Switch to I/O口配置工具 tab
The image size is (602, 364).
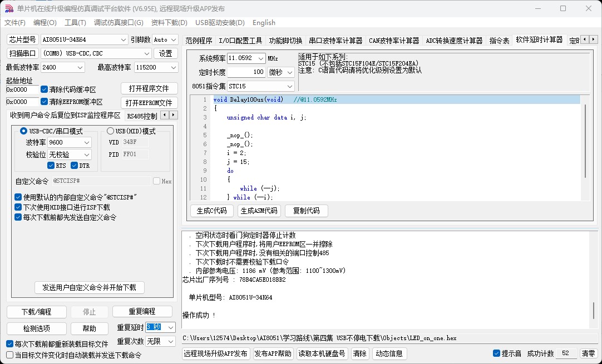pos(240,40)
